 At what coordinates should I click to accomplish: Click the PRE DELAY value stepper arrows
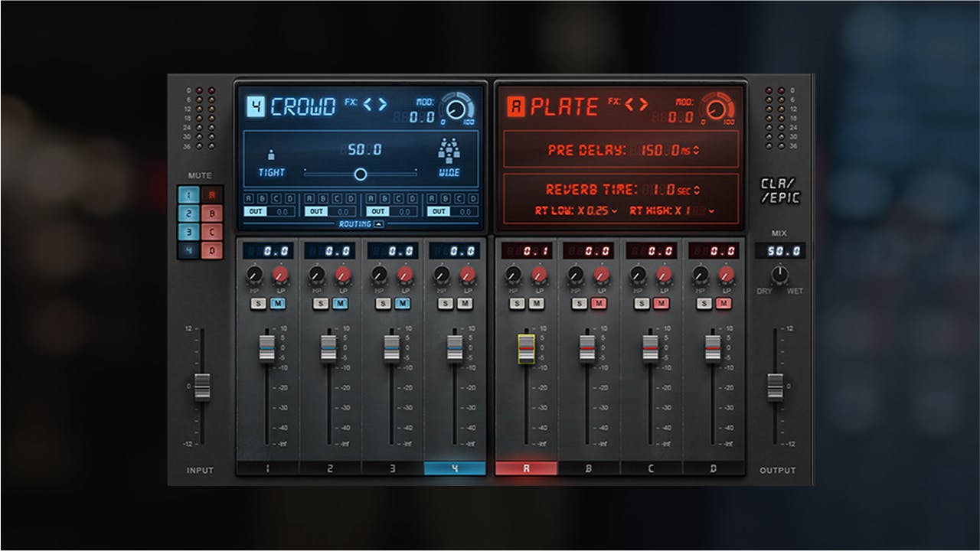point(697,150)
